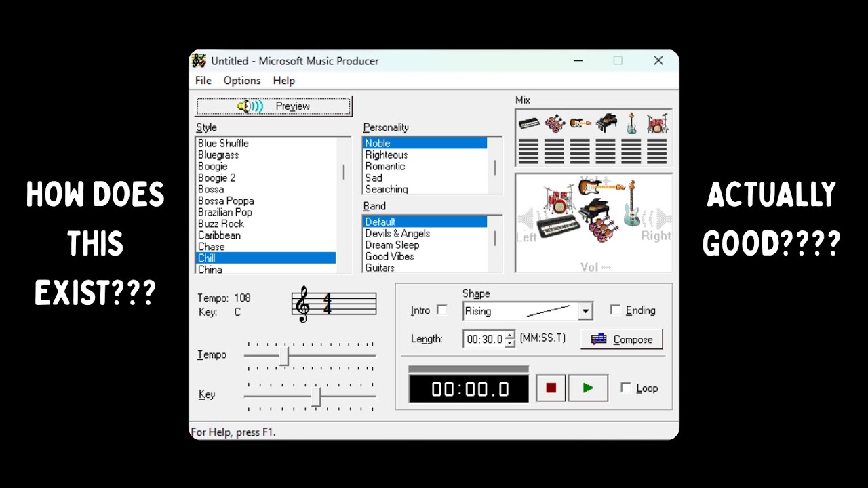Click the Preview button
This screenshot has height=488, width=868.
click(273, 106)
